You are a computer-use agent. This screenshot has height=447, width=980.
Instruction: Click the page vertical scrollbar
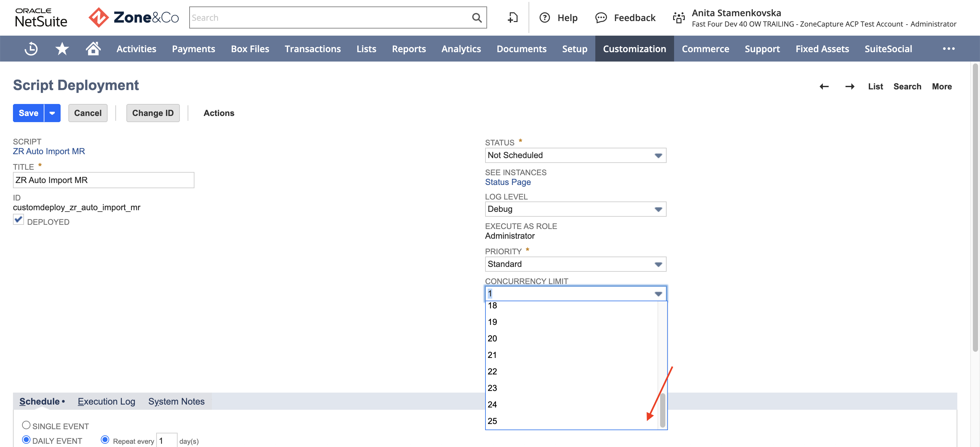point(975,208)
